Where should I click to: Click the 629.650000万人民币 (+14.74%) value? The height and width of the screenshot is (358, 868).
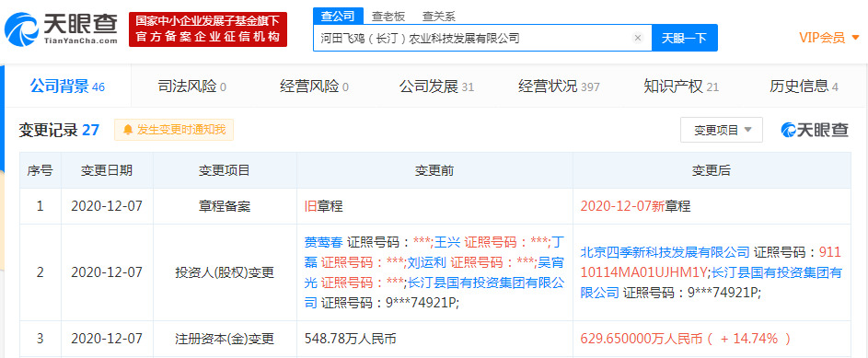pyautogui.click(x=686, y=339)
